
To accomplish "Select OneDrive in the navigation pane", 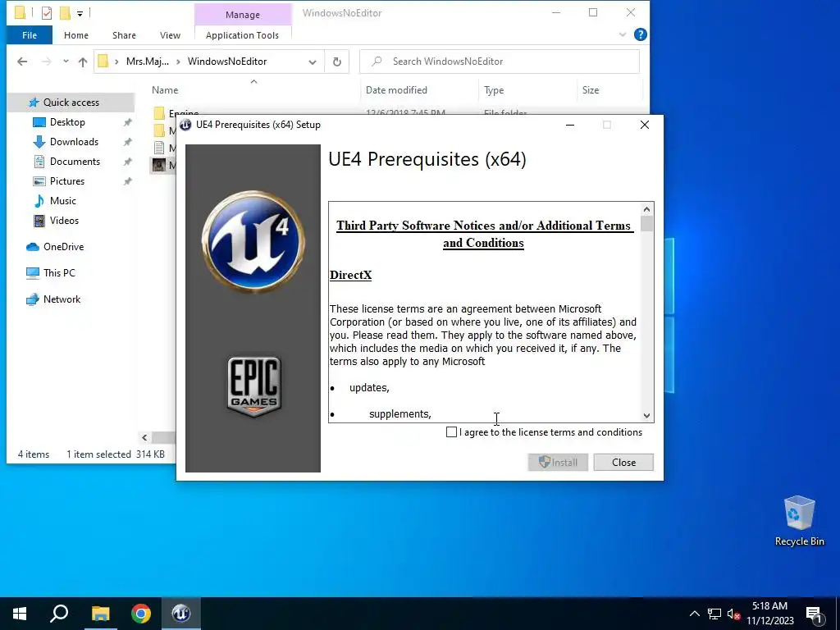I will click(63, 247).
